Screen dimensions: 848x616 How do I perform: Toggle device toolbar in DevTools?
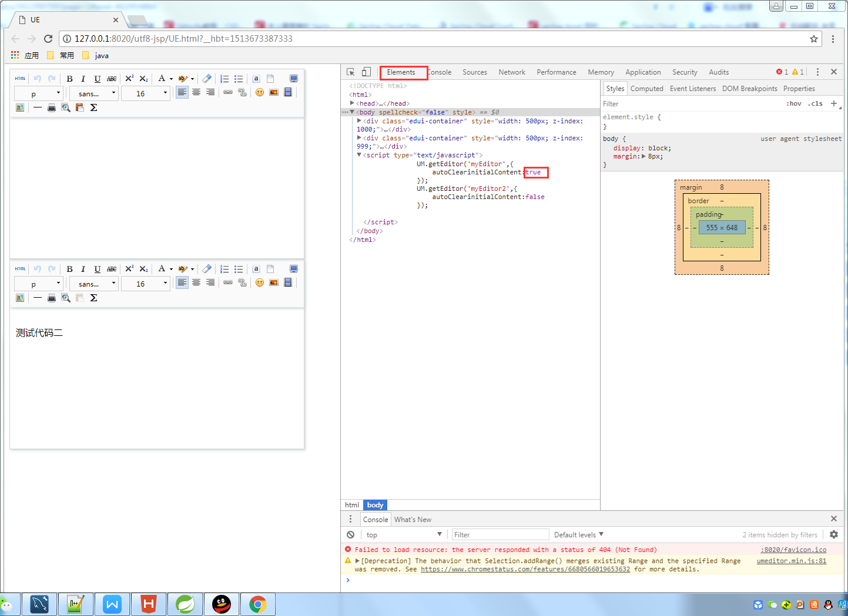pyautogui.click(x=366, y=72)
